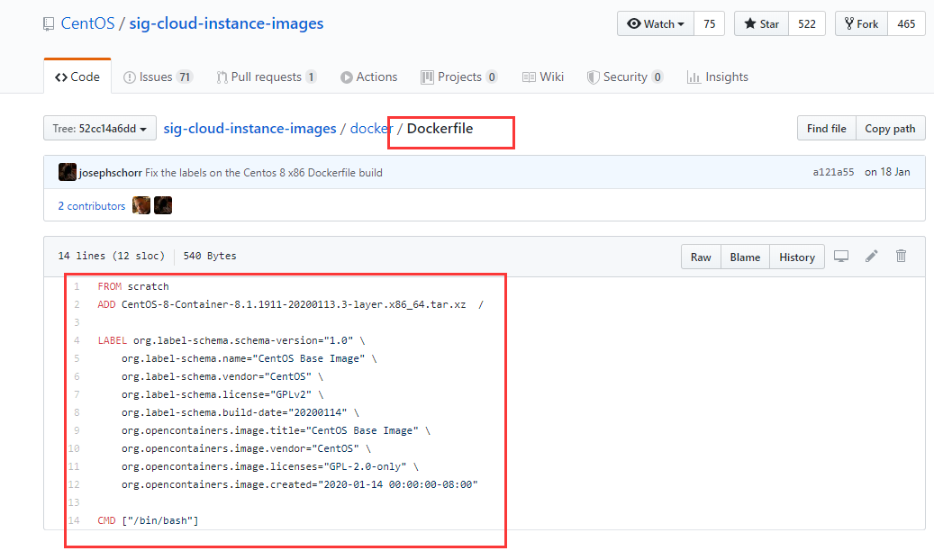
Task: Open the Insights tab
Action: 717,77
